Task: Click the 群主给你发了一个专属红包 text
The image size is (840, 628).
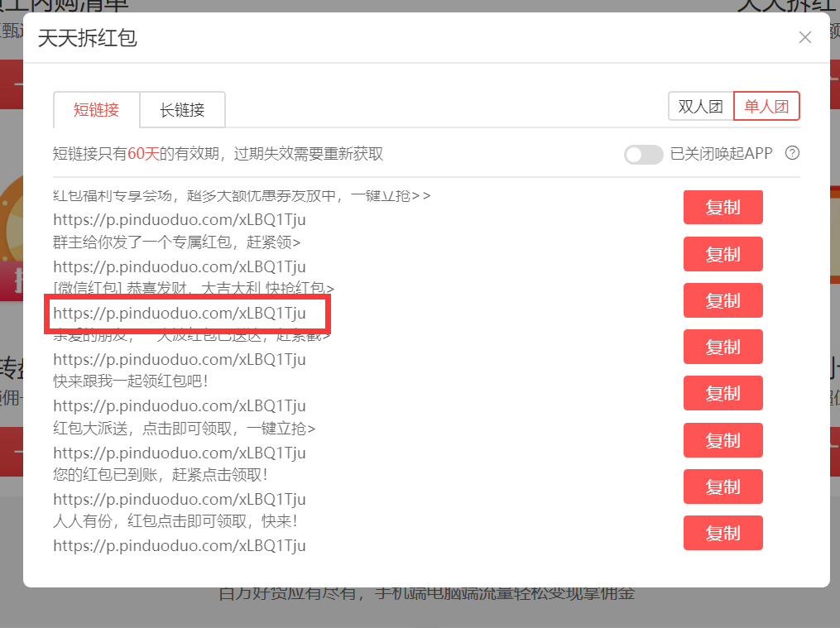Action: tap(177, 242)
